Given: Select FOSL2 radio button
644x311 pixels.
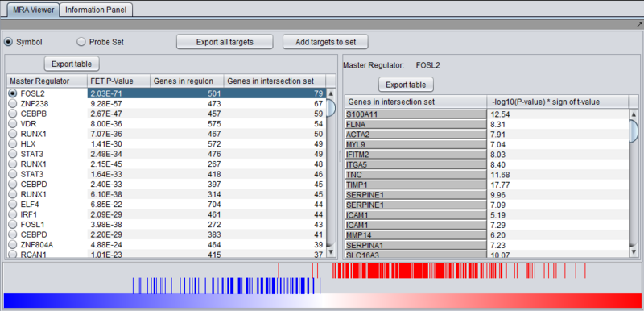Looking at the screenshot, I should 13,93.
